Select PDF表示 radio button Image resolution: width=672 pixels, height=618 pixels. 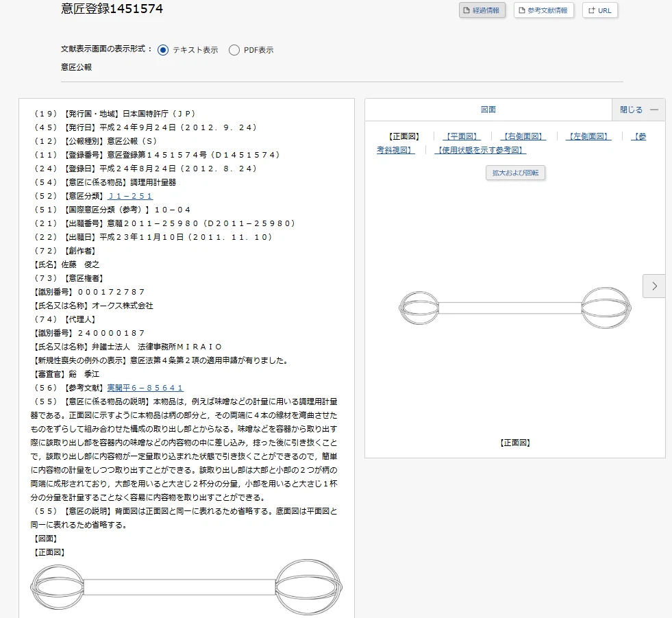[x=234, y=50]
